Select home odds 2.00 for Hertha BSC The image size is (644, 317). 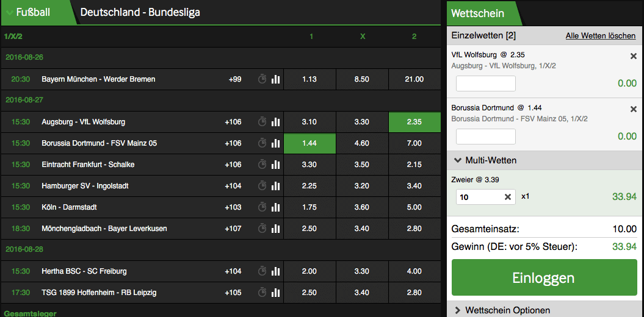click(x=309, y=271)
